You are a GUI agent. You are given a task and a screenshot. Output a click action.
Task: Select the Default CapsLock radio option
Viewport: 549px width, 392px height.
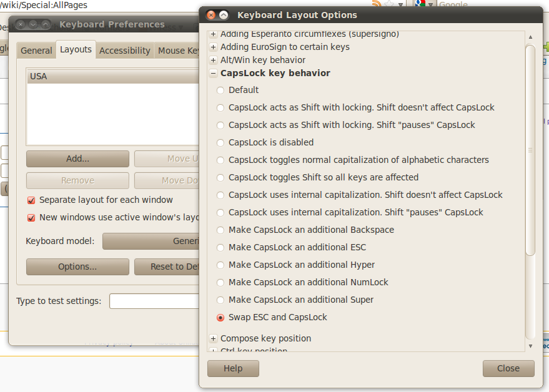tap(220, 91)
